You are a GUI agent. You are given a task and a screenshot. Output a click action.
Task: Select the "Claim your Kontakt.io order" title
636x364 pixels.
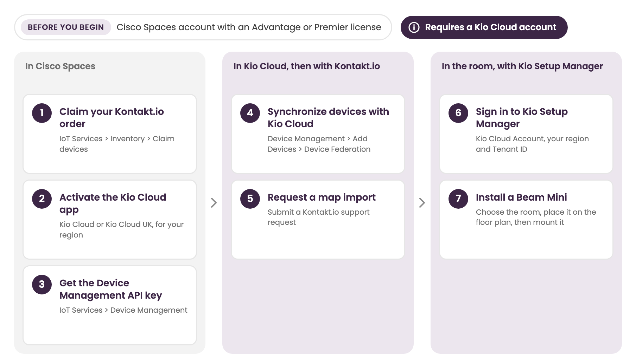click(112, 118)
